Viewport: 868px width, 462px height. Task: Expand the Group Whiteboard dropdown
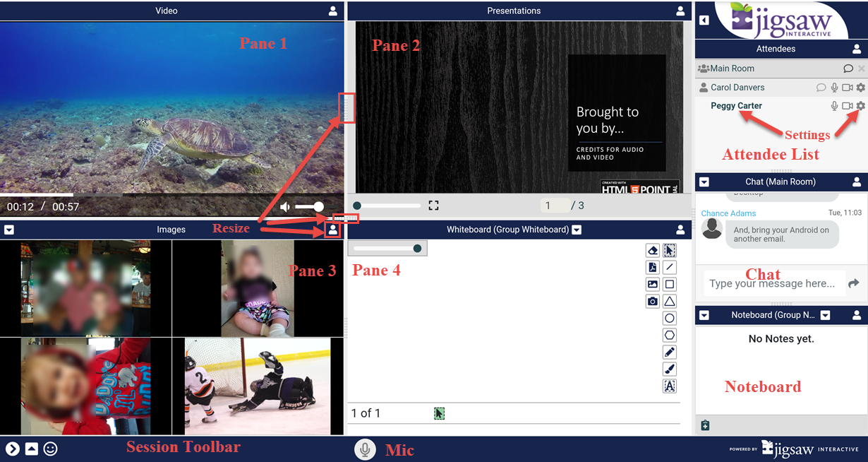point(577,230)
